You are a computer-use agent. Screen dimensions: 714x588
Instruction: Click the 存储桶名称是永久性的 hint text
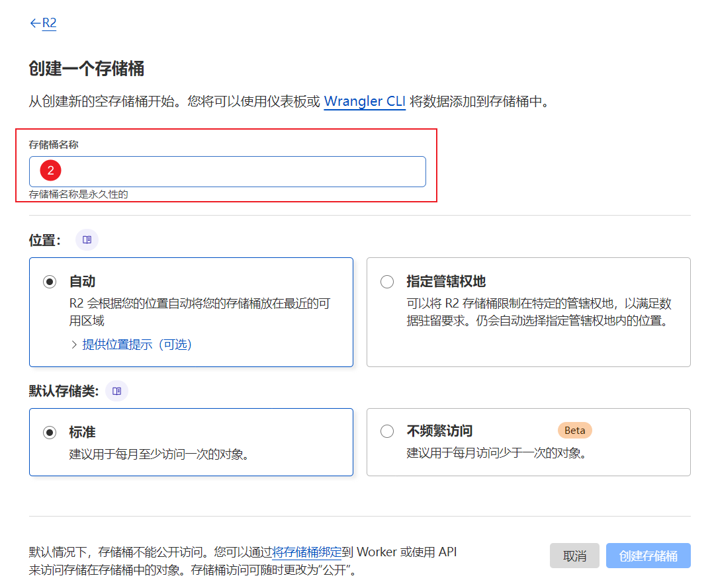click(x=78, y=194)
